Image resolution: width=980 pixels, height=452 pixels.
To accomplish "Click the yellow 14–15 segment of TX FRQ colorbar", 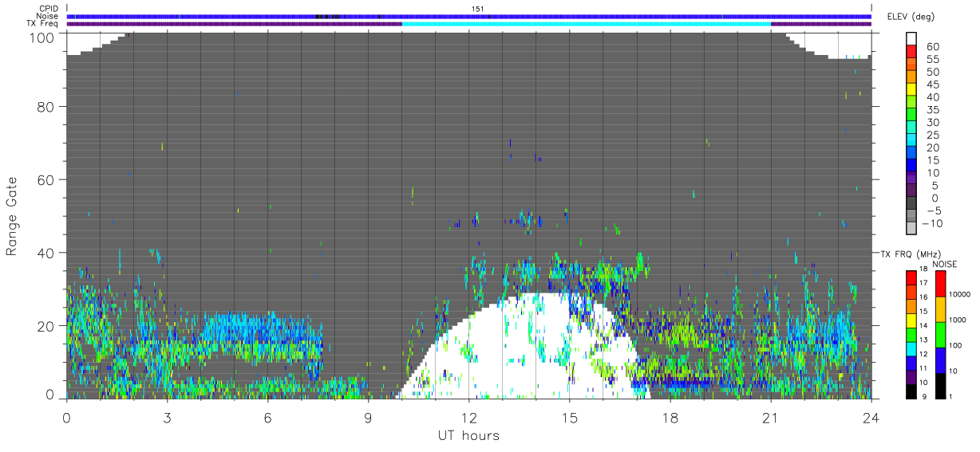I will click(911, 321).
